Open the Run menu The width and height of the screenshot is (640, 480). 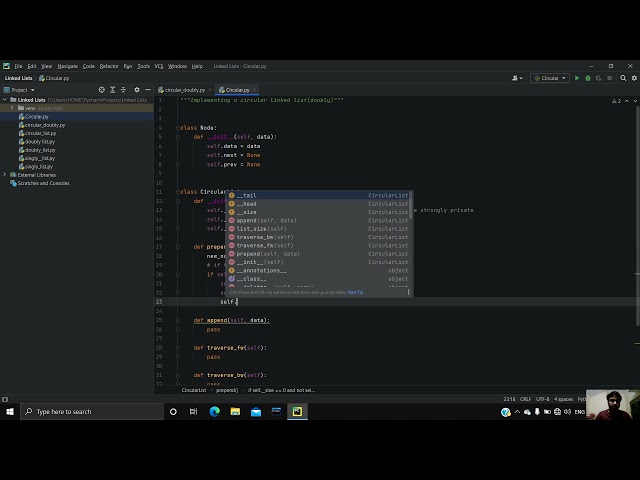pyautogui.click(x=128, y=66)
